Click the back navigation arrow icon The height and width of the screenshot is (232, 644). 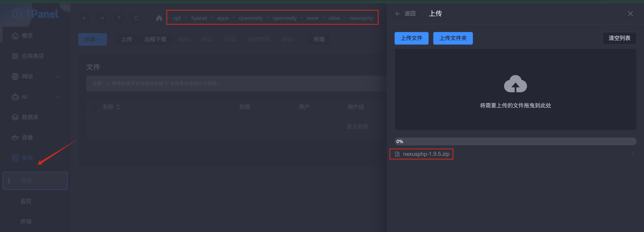[x=85, y=18]
